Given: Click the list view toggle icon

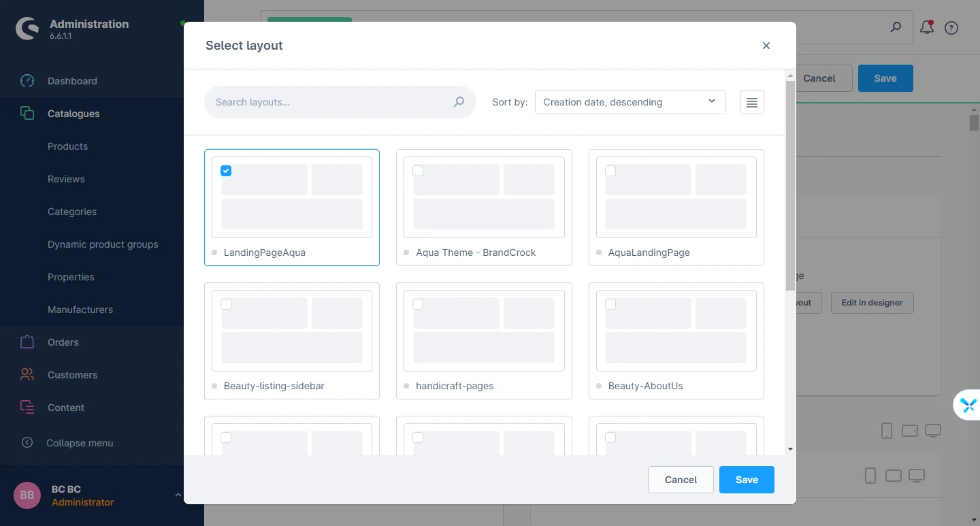Looking at the screenshot, I should click(751, 102).
